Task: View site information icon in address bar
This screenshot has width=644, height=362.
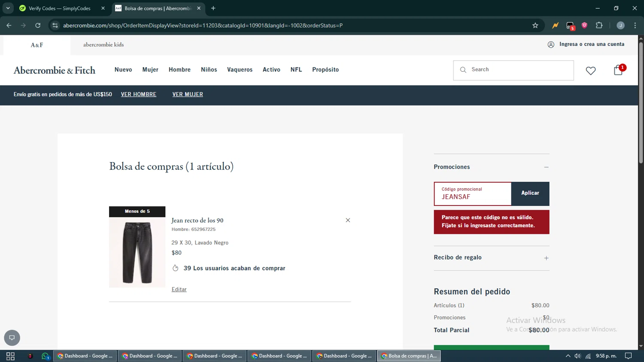Action: point(55,25)
